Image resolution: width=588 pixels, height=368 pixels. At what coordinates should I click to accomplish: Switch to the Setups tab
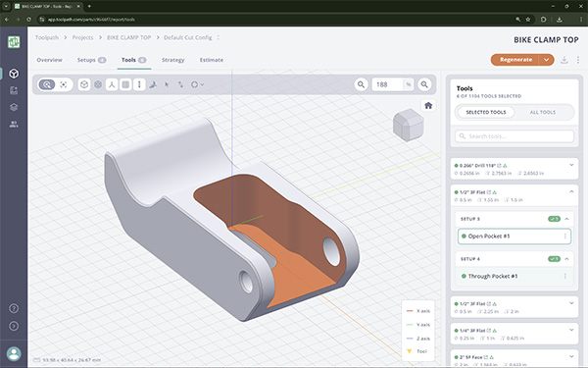[x=91, y=60]
